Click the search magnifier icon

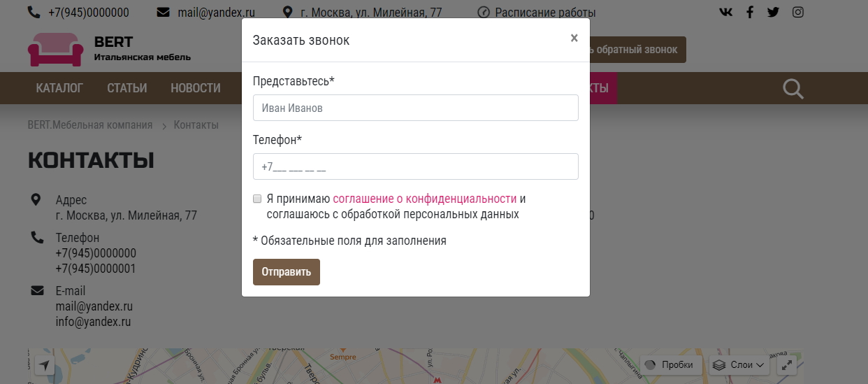pos(793,89)
